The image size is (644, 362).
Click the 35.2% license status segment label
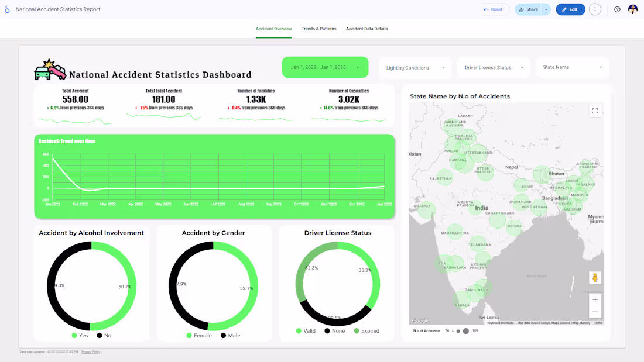(x=365, y=270)
